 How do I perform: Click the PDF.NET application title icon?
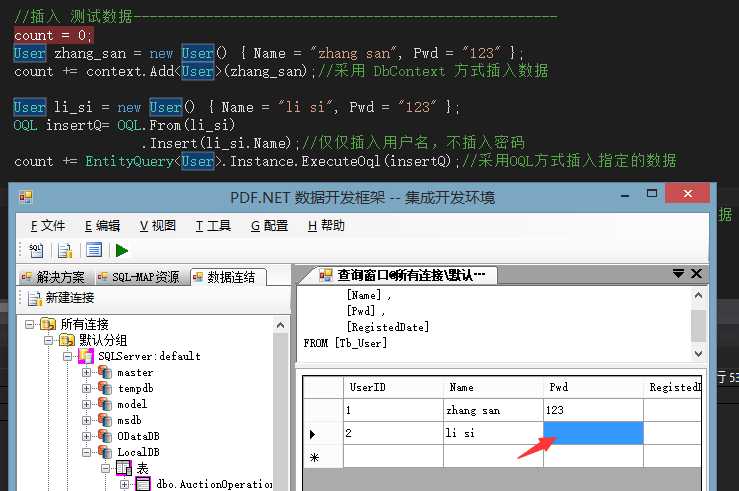pyautogui.click(x=26, y=197)
